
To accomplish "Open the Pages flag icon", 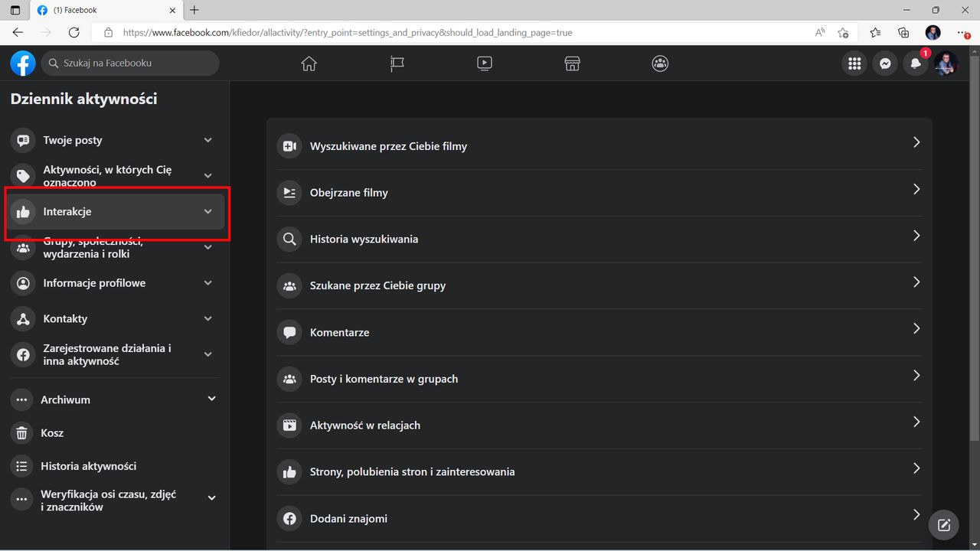I will [x=397, y=64].
